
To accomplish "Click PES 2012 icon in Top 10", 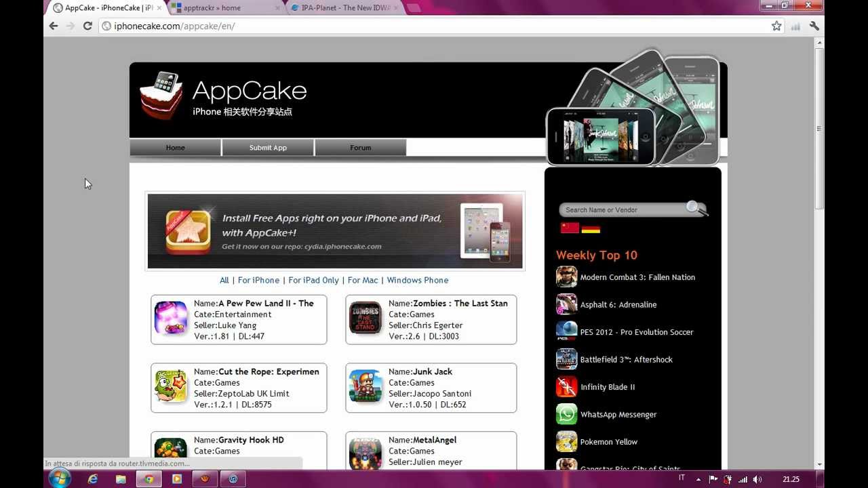I will 566,331.
